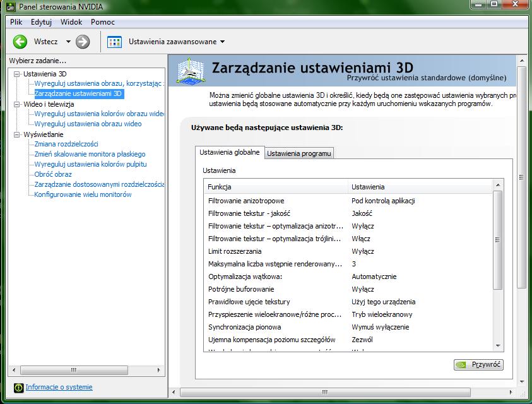This screenshot has height=404, width=532.
Task: Click the Wideo i telewizja category label
Action: [x=49, y=104]
